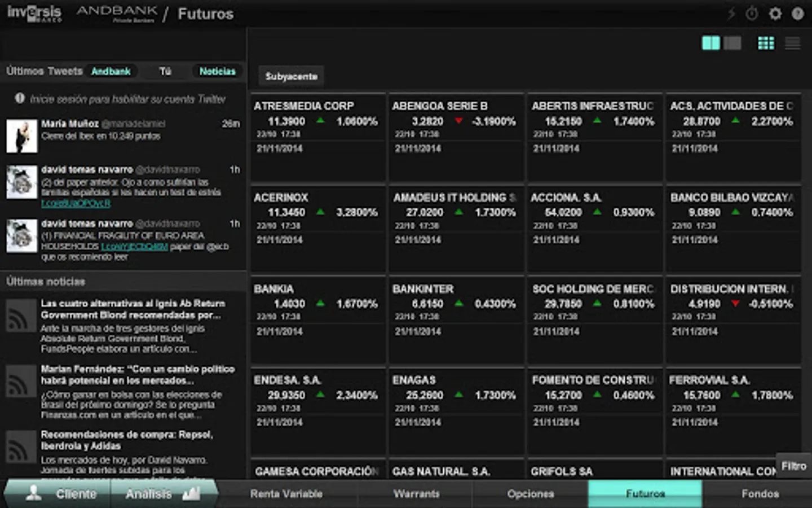The image size is (812, 508).
Task: Open BANKINTER futures tile
Action: [456, 320]
